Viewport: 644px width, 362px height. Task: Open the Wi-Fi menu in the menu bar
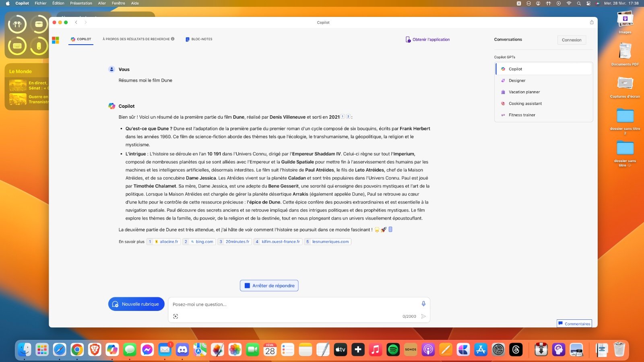pyautogui.click(x=568, y=3)
